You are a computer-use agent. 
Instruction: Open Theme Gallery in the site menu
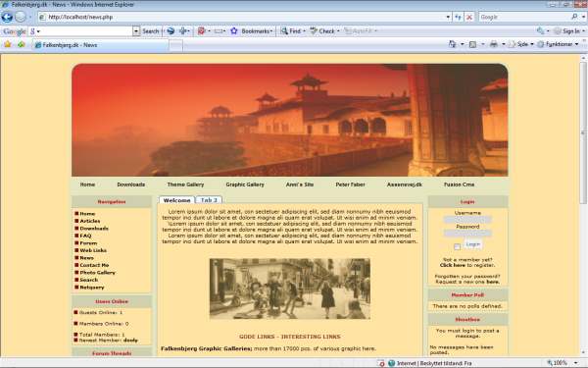click(x=185, y=184)
